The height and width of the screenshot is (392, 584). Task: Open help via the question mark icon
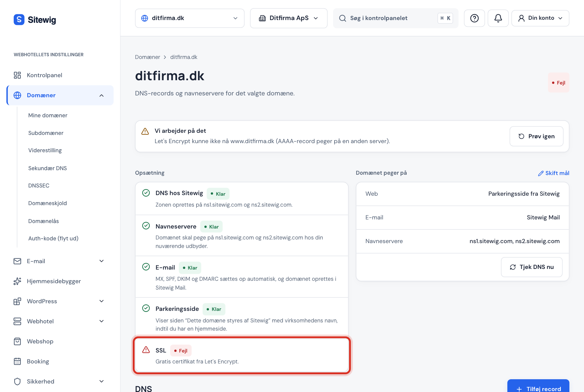coord(474,18)
